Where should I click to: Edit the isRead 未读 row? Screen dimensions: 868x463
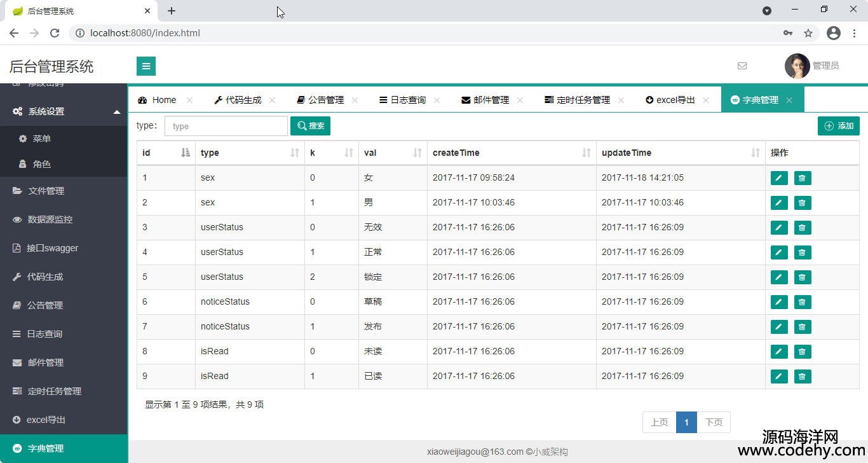[x=779, y=352]
